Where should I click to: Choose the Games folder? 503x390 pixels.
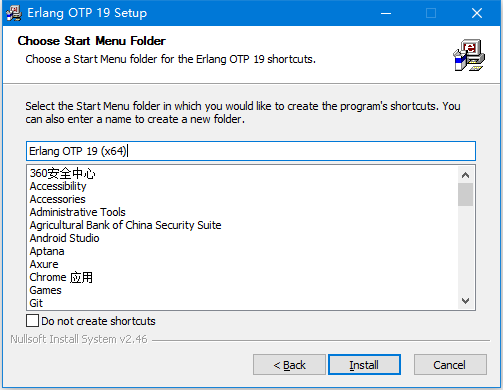46,290
